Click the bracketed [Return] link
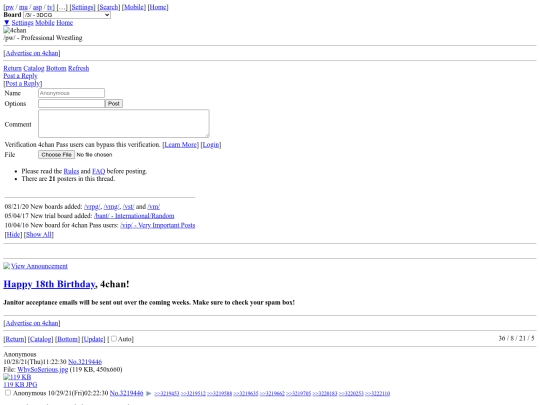The width and height of the screenshot is (540, 405). point(15,339)
